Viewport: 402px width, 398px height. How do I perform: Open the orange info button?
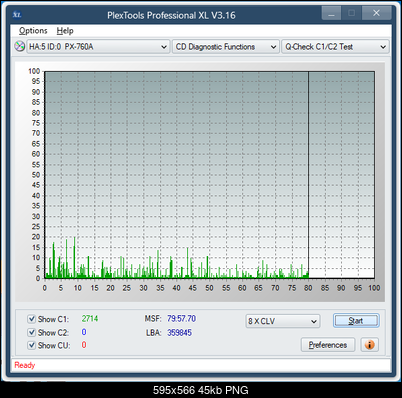click(370, 344)
